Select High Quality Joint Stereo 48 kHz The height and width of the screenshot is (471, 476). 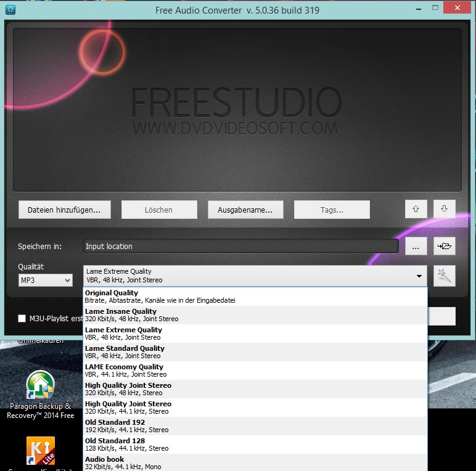[x=255, y=389]
